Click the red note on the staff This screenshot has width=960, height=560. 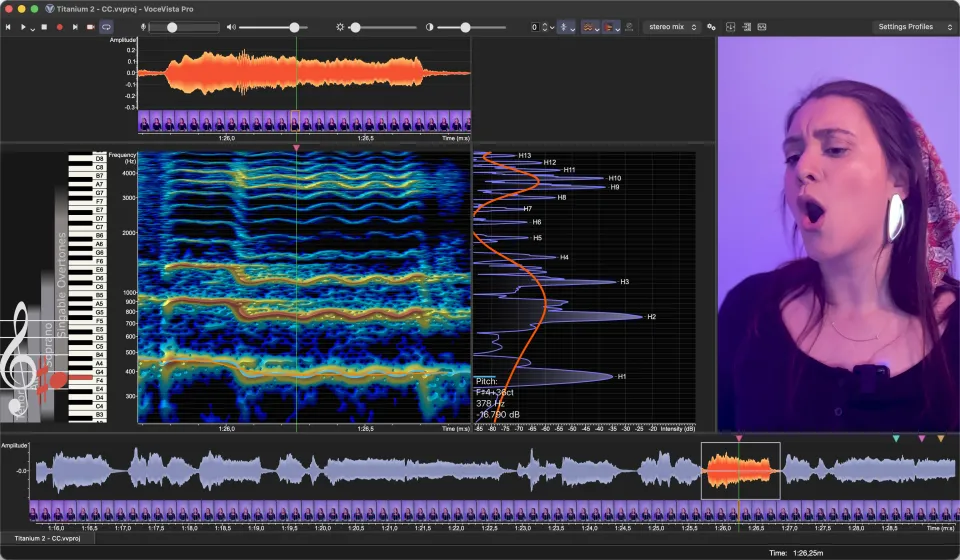coord(58,380)
